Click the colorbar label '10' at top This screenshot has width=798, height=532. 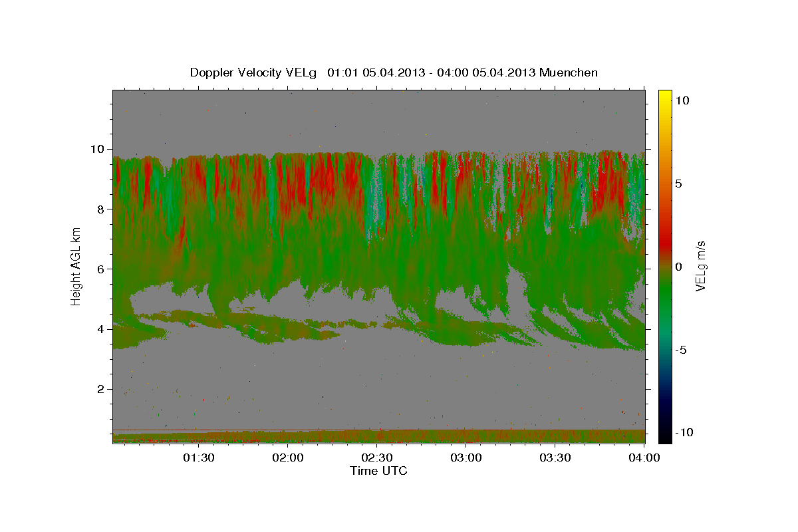pos(682,100)
